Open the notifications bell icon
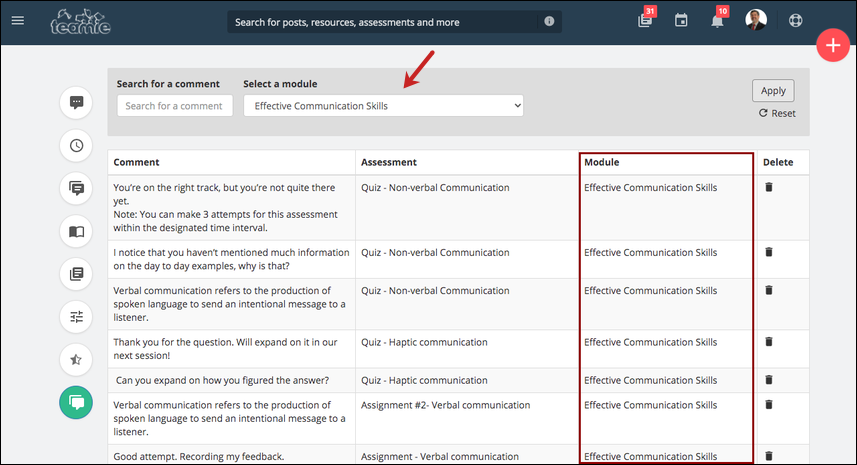The width and height of the screenshot is (857, 465). (717, 21)
